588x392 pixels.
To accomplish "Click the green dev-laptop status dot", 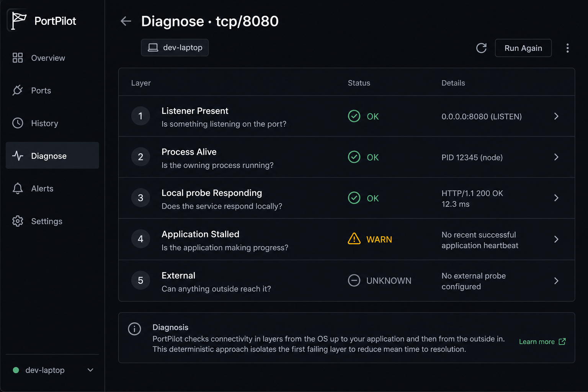I will click(x=16, y=370).
